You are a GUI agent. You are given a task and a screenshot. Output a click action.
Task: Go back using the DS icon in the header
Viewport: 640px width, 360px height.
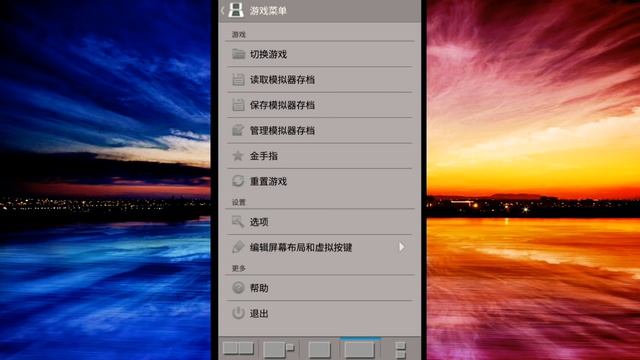coord(236,10)
